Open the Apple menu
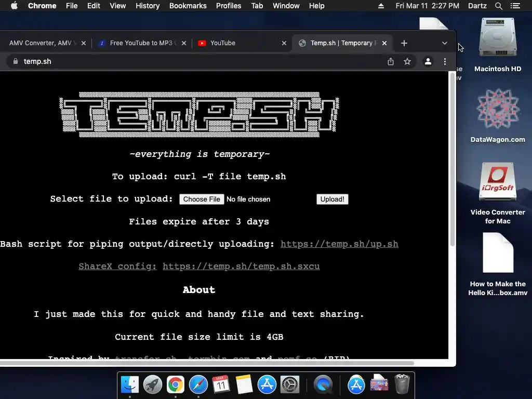Viewport: 532px width, 399px height. 14,6
